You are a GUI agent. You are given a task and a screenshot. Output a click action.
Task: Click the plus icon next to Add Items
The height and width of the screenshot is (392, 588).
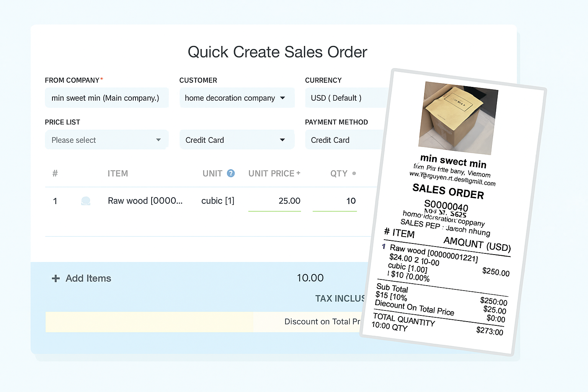click(x=56, y=278)
